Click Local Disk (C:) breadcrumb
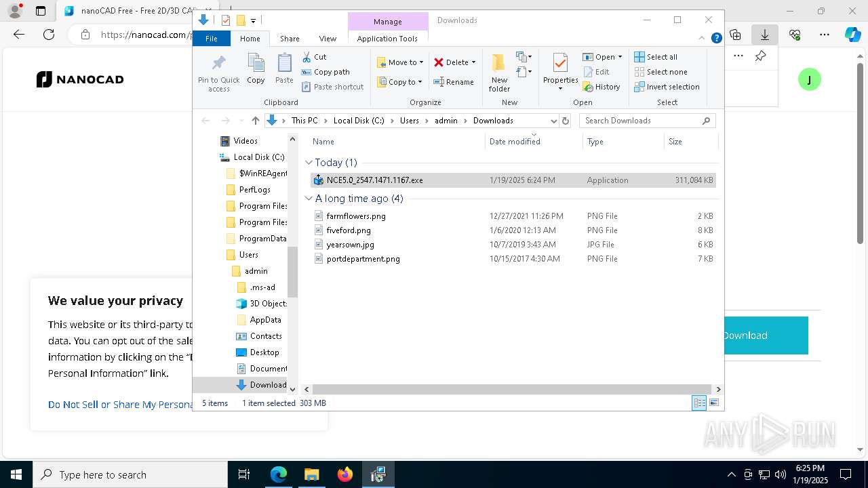The height and width of the screenshot is (488, 868). (x=359, y=121)
